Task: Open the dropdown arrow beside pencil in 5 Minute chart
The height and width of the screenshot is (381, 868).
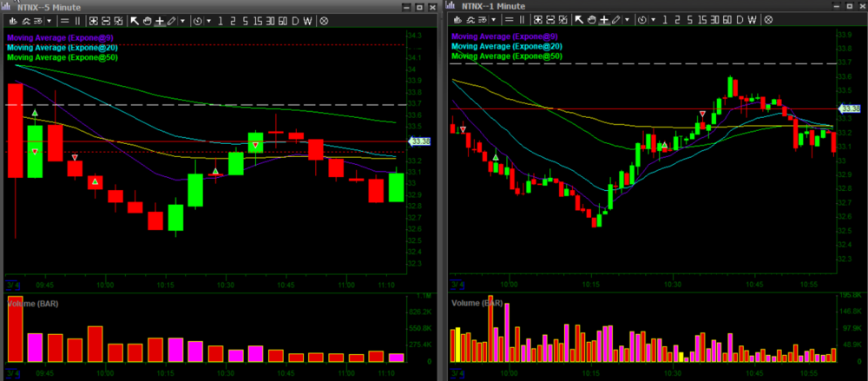Action: click(181, 20)
